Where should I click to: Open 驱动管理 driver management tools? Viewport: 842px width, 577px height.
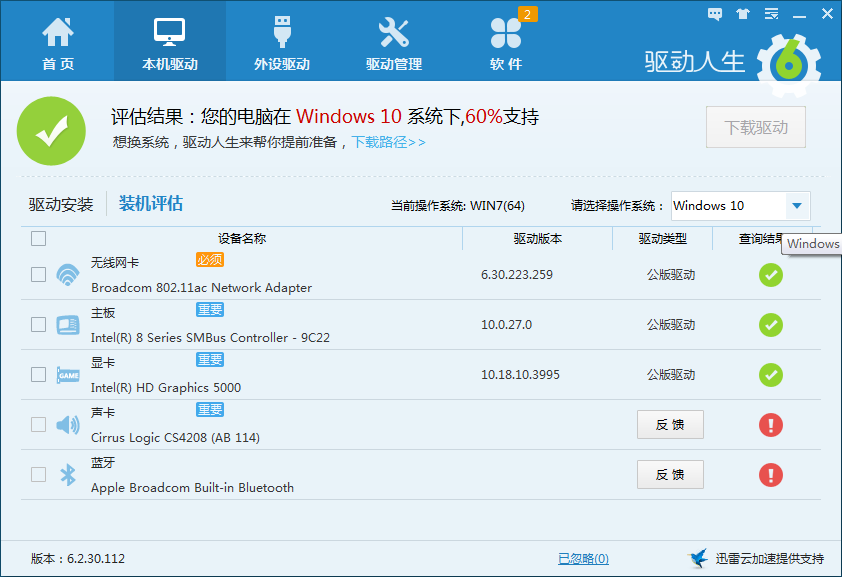393,42
